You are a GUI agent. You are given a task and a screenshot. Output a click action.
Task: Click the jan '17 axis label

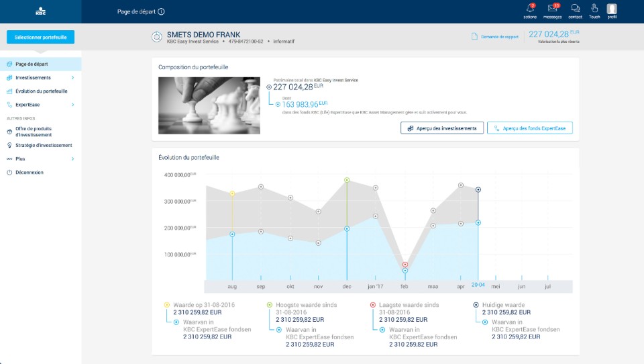pyautogui.click(x=376, y=287)
